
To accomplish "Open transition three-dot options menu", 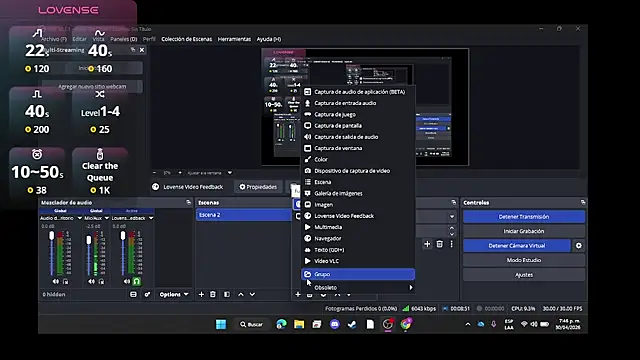I will 451,244.
